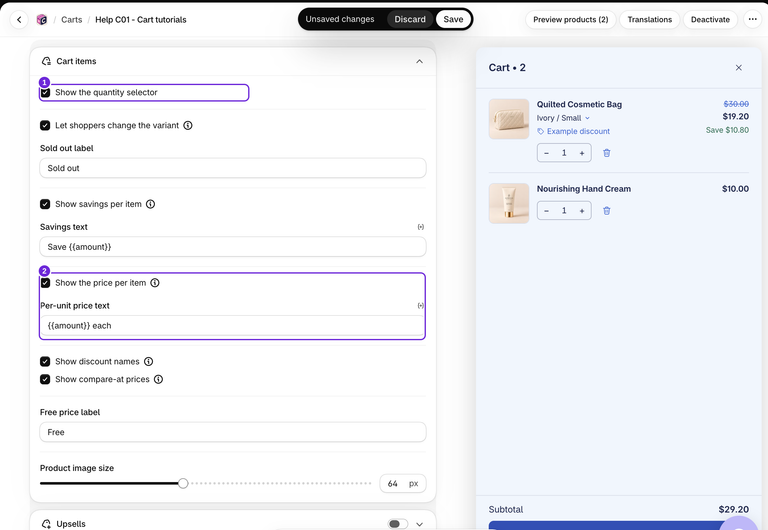Click the Quilted Cosmetic Bag thumbnail
Viewport: 768px width, 530px height.
coord(509,119)
